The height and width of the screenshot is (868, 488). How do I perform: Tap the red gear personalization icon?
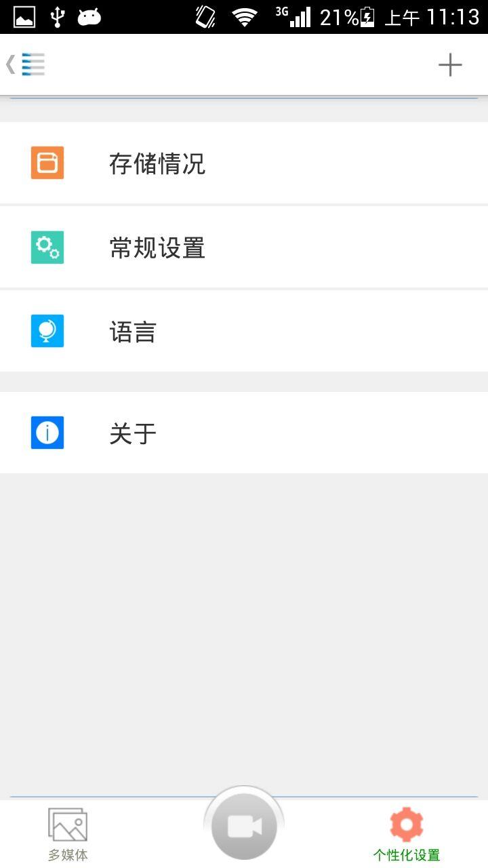point(407,824)
